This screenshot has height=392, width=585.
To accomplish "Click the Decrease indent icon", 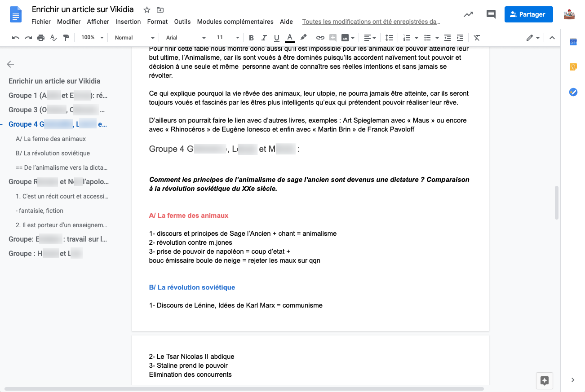I will pos(447,38).
